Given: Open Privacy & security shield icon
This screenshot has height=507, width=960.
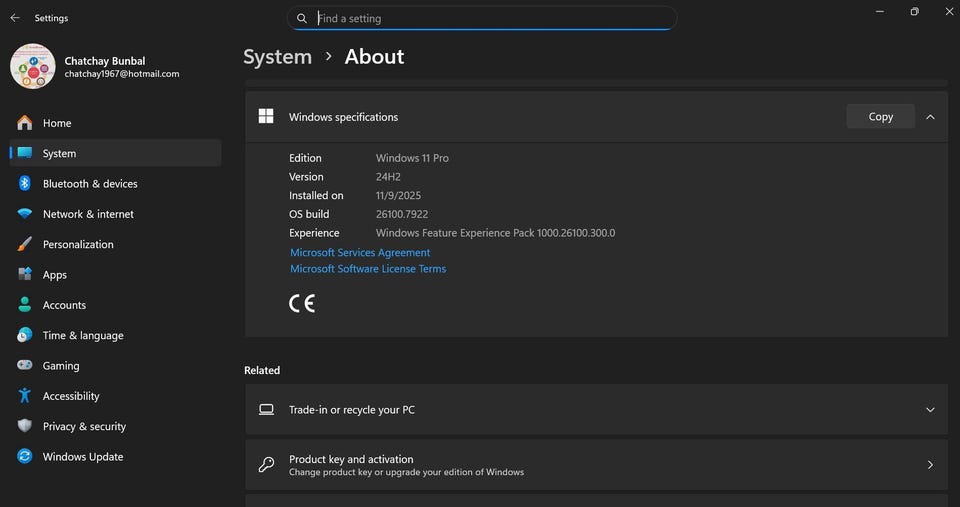Looking at the screenshot, I should (x=25, y=426).
